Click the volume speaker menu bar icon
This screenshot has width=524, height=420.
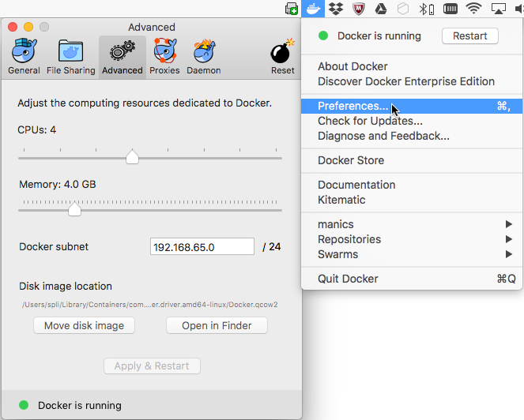pyautogui.click(x=519, y=9)
